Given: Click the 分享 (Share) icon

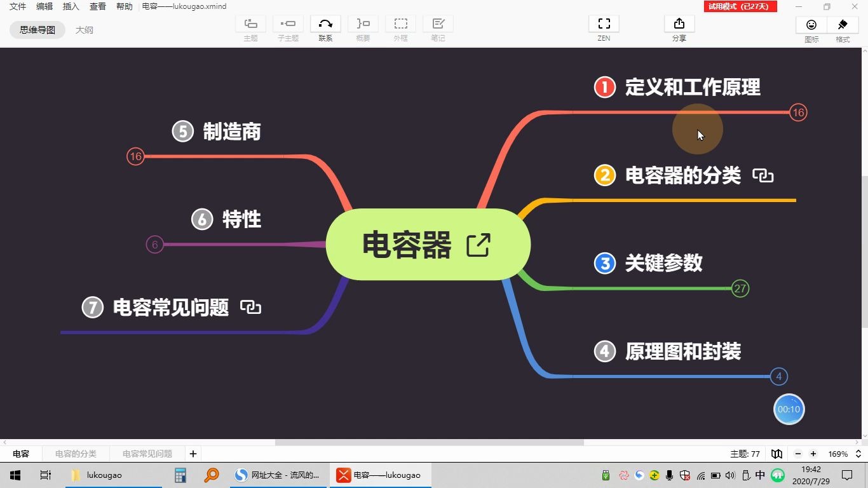Looking at the screenshot, I should point(679,24).
